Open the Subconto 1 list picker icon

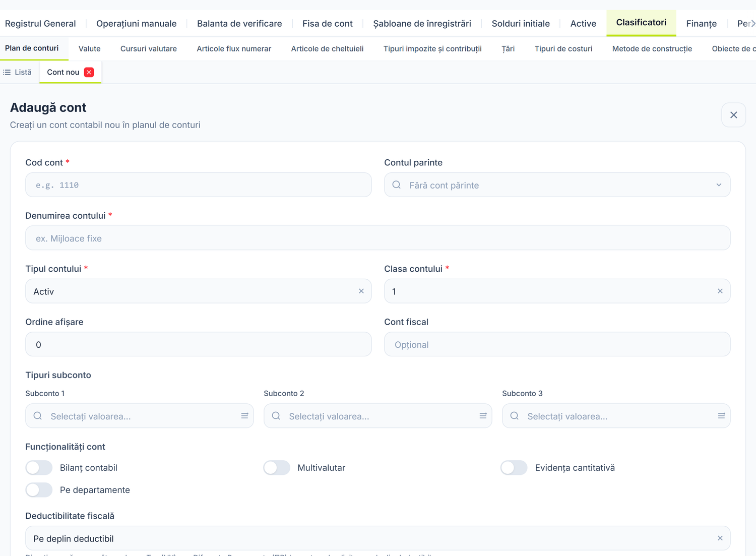pyautogui.click(x=244, y=416)
